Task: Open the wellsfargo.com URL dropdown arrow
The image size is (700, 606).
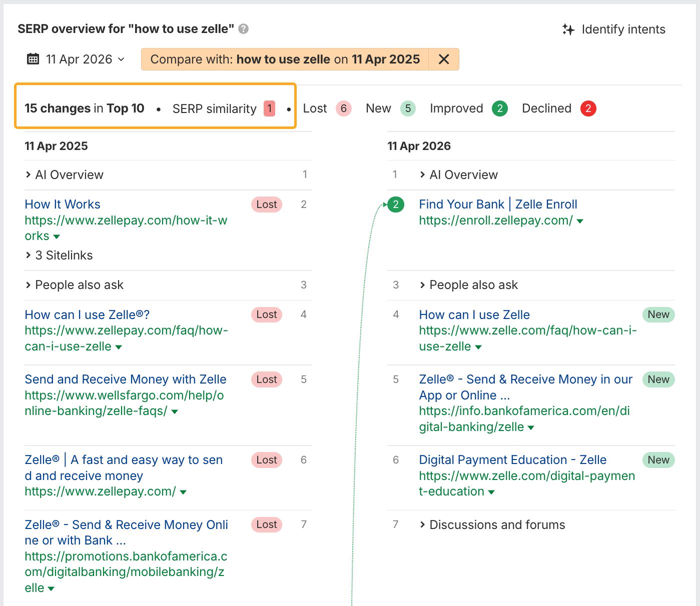Action: click(x=175, y=411)
